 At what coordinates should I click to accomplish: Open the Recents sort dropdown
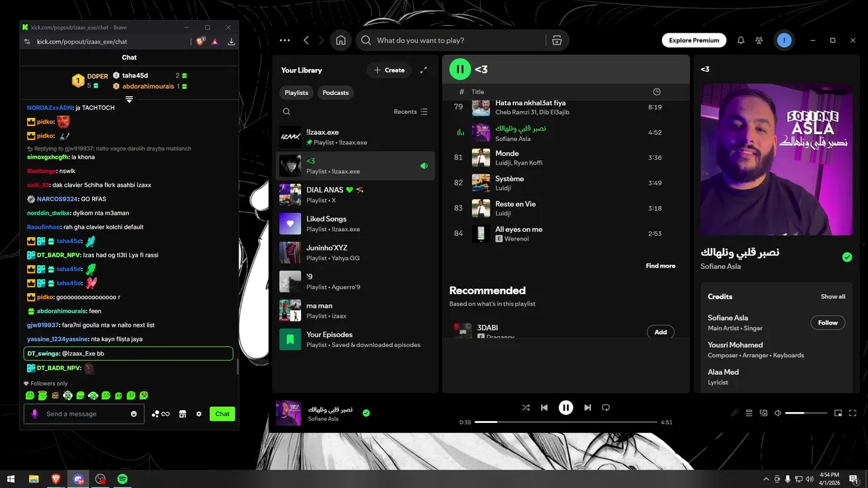pyautogui.click(x=410, y=112)
